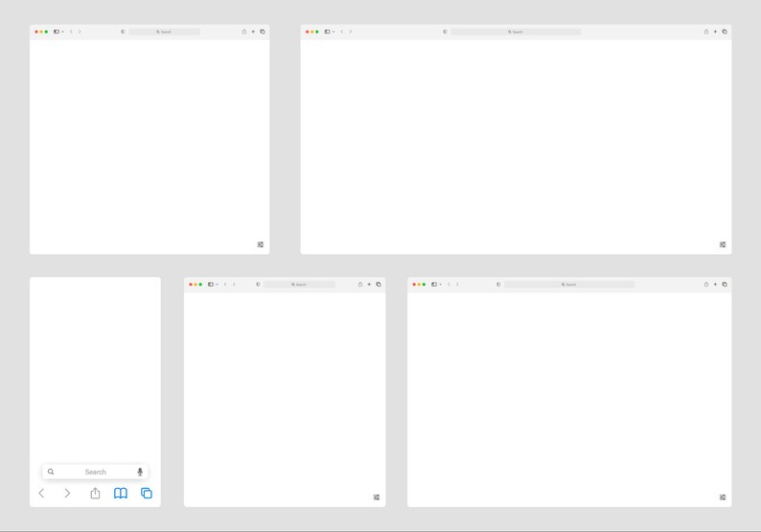Add a new tab in bottom-middle browser window
Screen dimensions: 761x532
(x=369, y=285)
